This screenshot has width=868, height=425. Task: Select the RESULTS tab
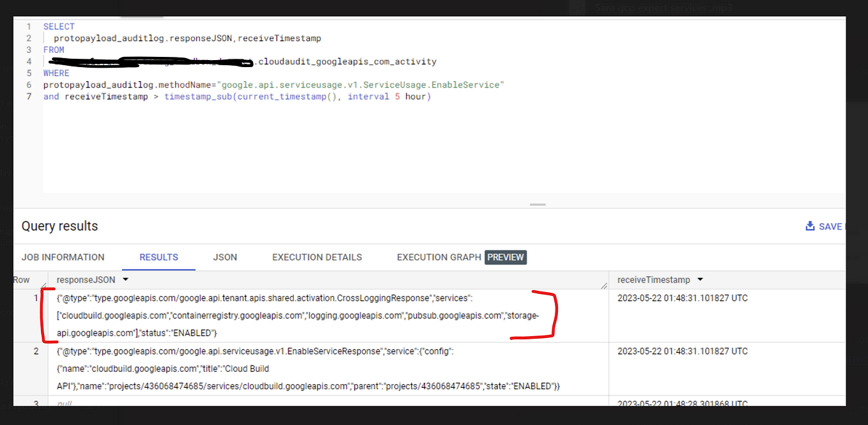point(159,257)
